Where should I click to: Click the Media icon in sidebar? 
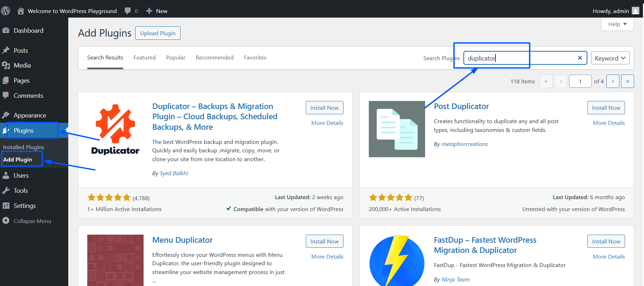(6, 65)
